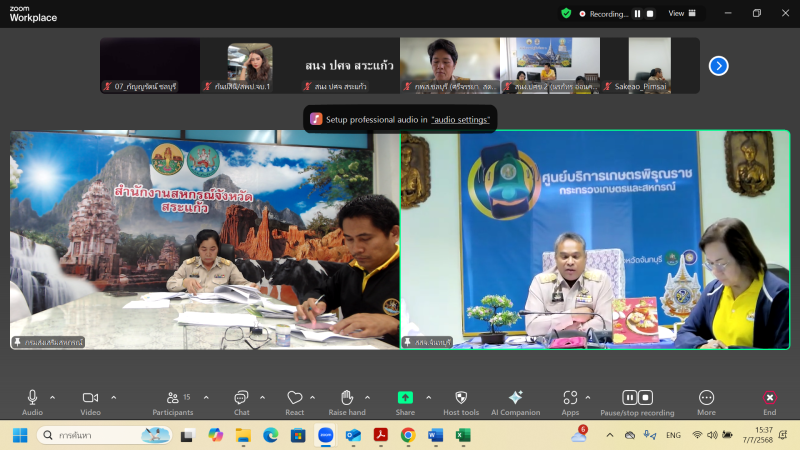800x450 pixels.
Task: Expand the Video options arrow
Action: [113, 397]
